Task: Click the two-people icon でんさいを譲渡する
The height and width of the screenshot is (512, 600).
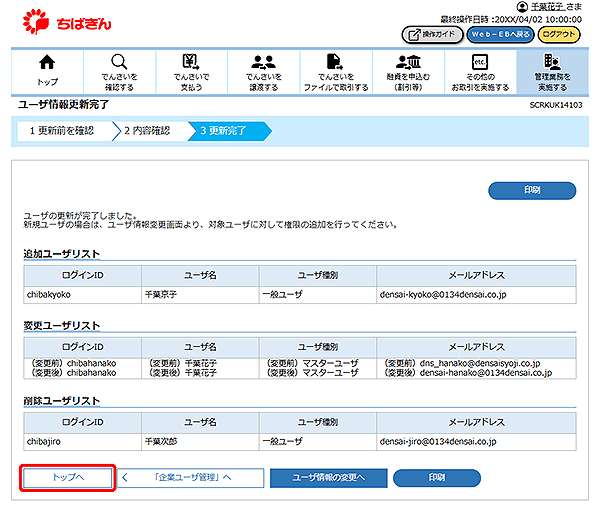Action: tap(263, 62)
